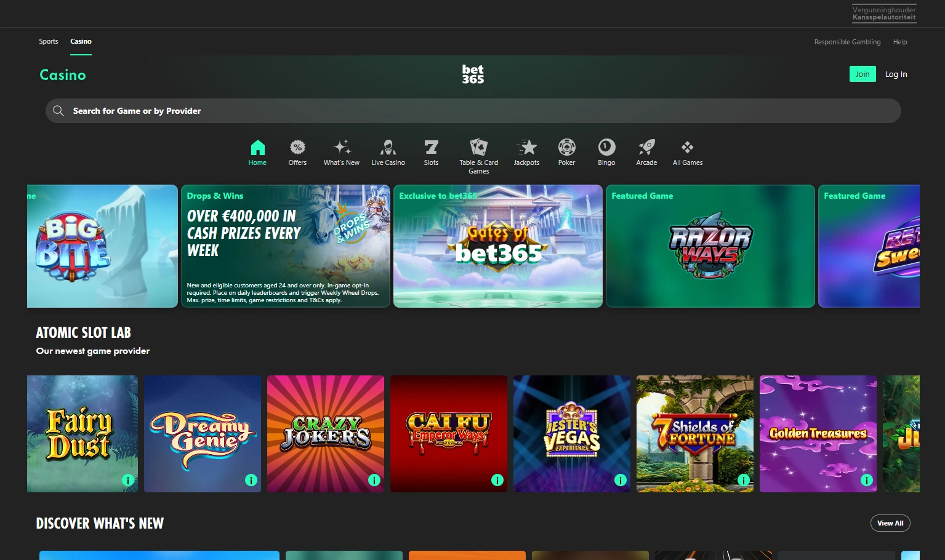Screen dimensions: 945x560
Task: Open Jackpots with the star icon
Action: [526, 148]
